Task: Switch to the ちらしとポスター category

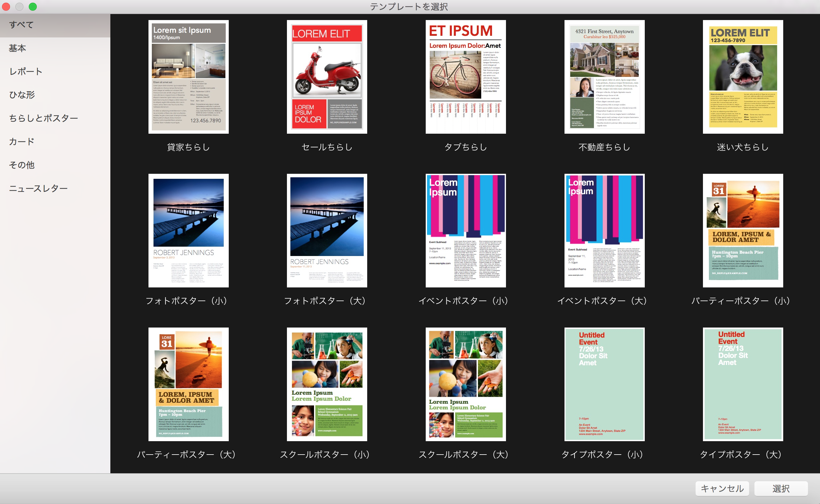Action: (44, 118)
